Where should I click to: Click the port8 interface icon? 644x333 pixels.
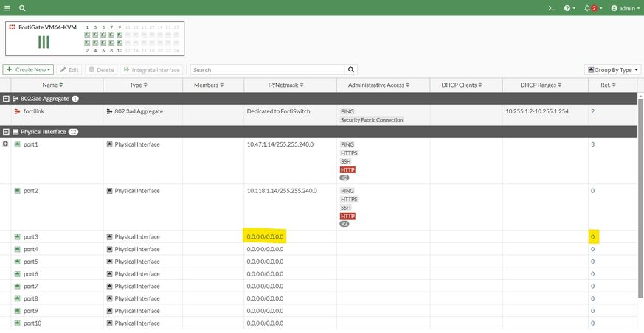[x=17, y=298]
